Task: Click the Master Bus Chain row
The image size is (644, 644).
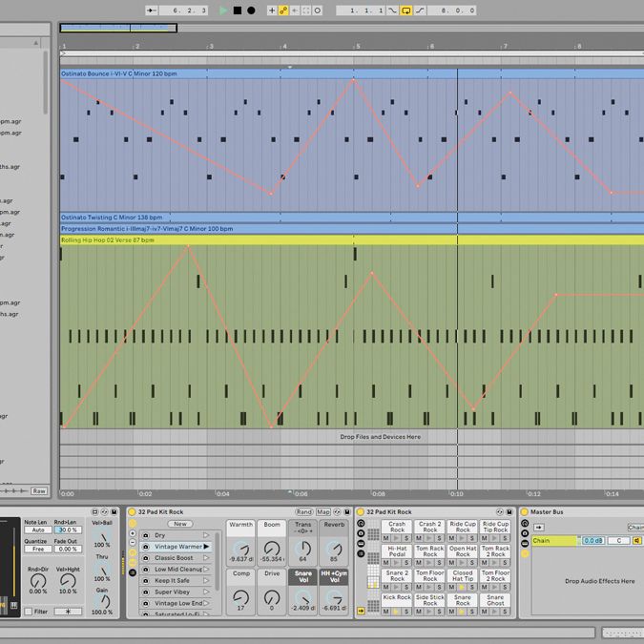Action: tap(554, 541)
